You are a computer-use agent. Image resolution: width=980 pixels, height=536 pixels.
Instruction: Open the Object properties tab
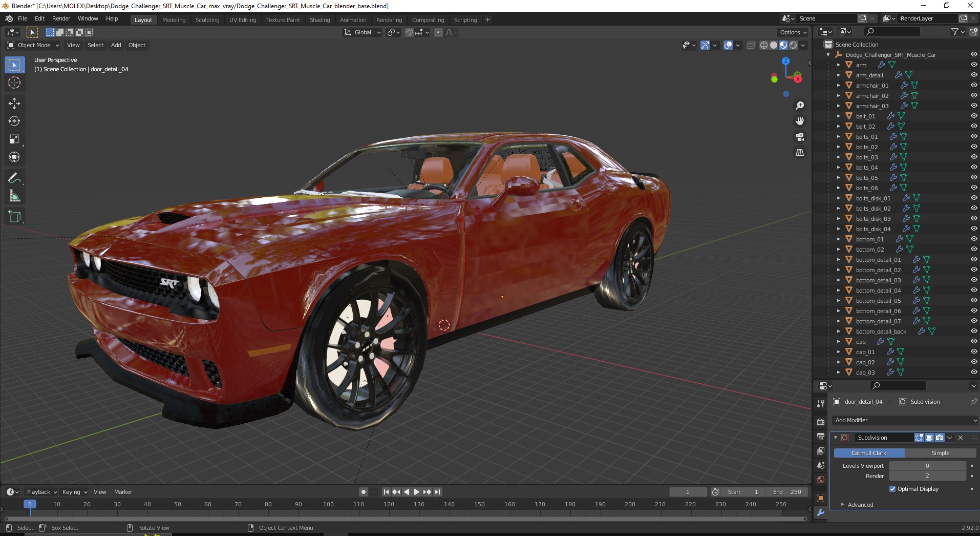tap(821, 498)
